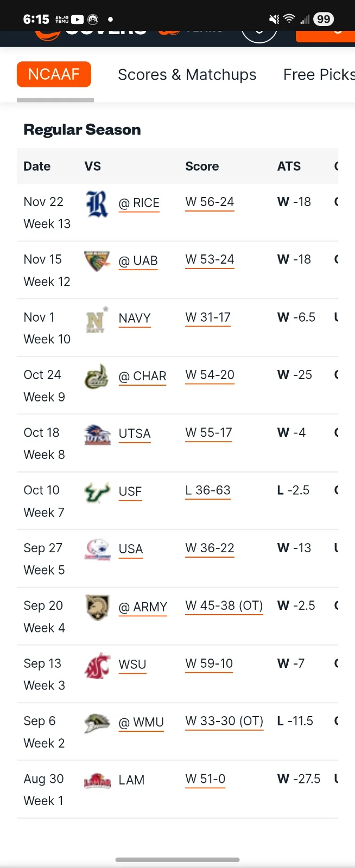Screen dimensions: 355x868
Task: Click the NAVY team link
Action: pos(135,318)
